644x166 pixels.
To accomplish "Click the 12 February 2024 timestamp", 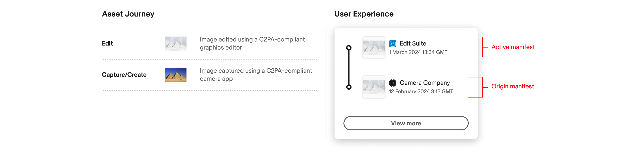I will pos(421,91).
